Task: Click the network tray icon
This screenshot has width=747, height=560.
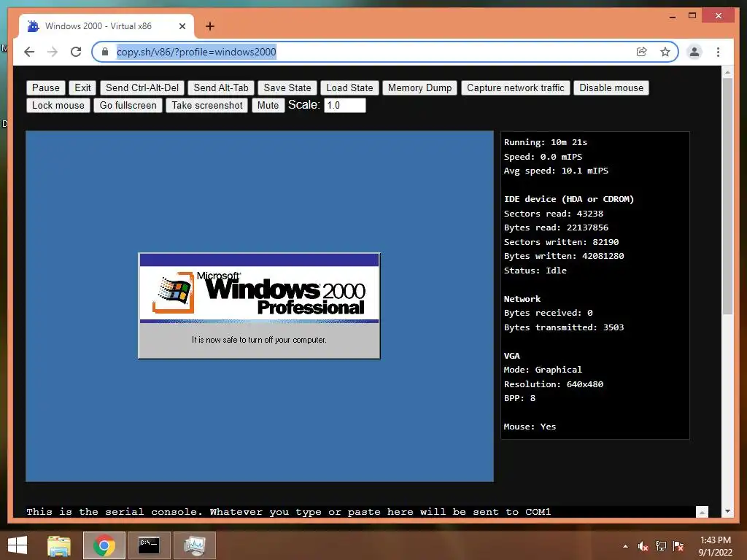Action: (x=661, y=546)
